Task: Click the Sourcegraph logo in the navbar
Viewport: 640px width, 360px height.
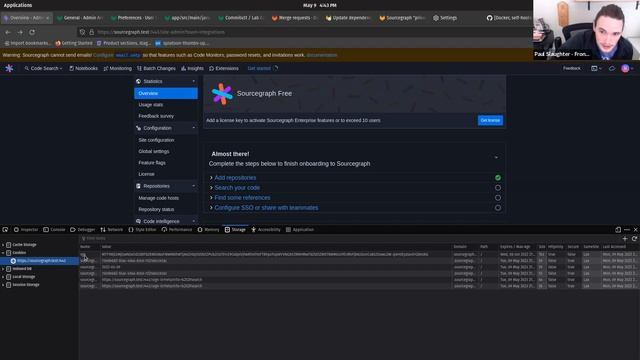Action: [x=9, y=68]
